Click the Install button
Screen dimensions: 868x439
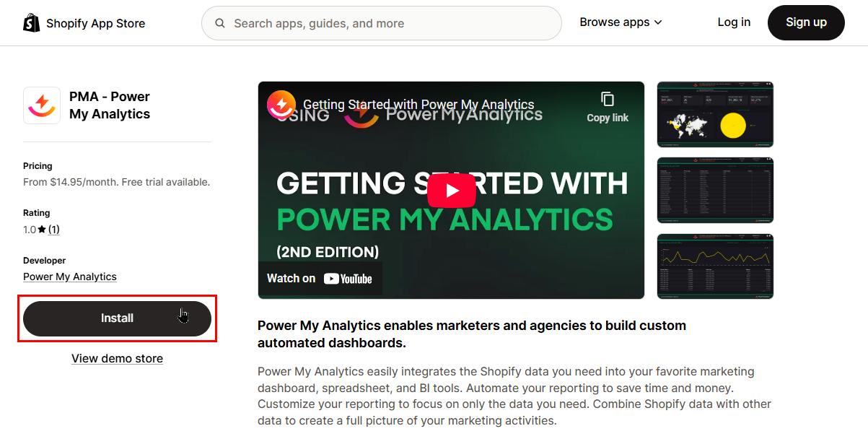(117, 318)
